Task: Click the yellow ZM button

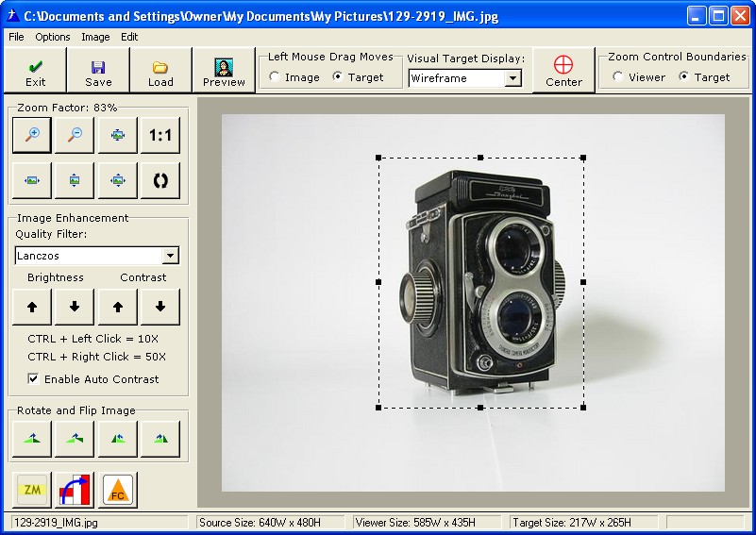Action: pos(32,490)
